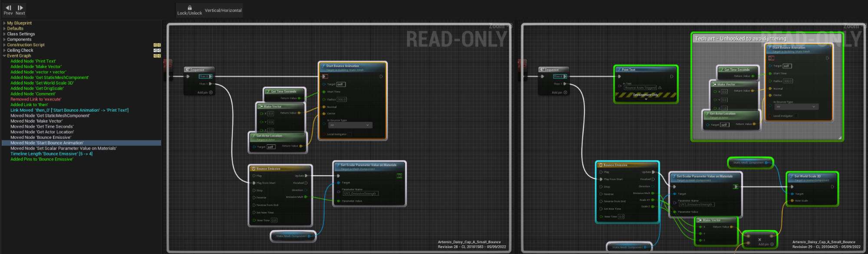Click the Next difference arrow icon
The width and height of the screenshot is (868, 254).
(20, 7)
